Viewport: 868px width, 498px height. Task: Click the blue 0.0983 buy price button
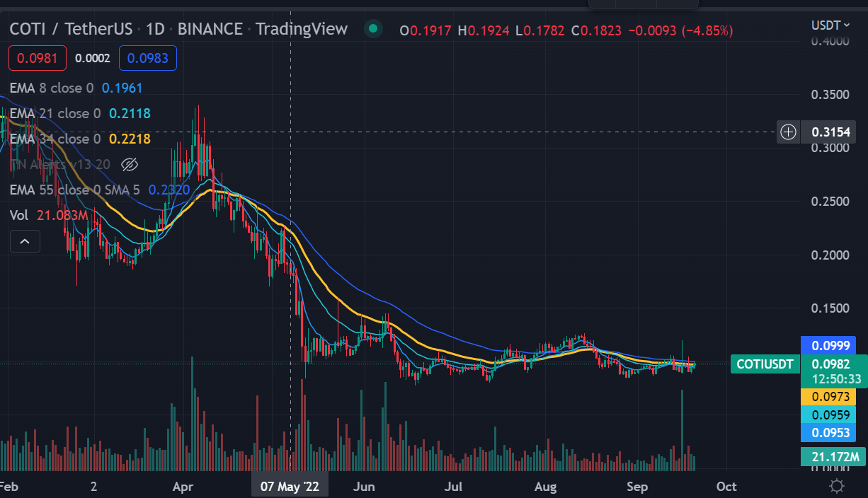tap(148, 58)
